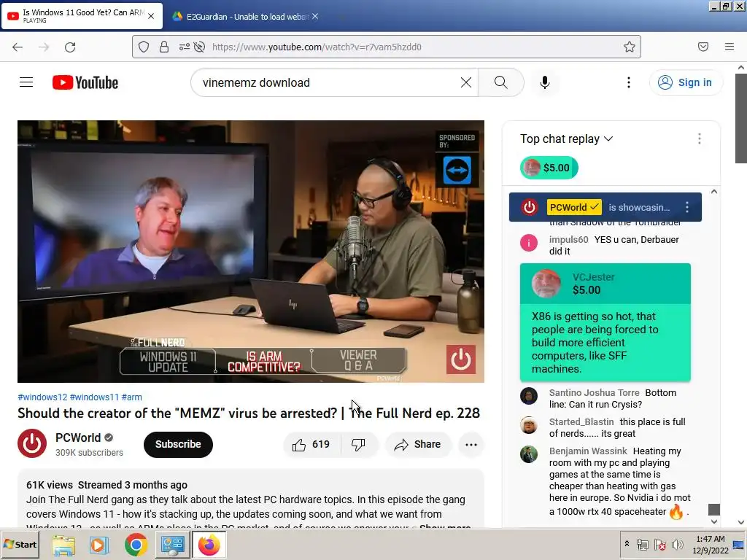Viewport: 747px width, 560px height.
Task: Open the site permissions icon in the address bar
Action: [x=184, y=47]
